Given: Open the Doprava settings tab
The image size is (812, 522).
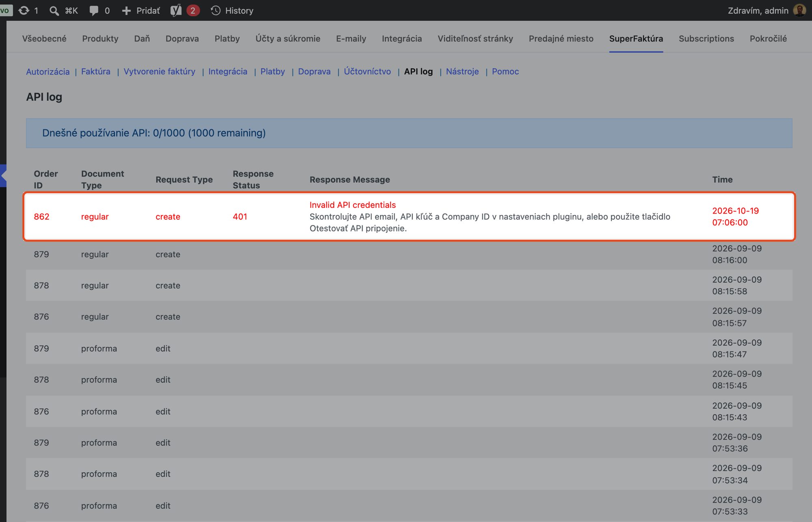Looking at the screenshot, I should (182, 39).
